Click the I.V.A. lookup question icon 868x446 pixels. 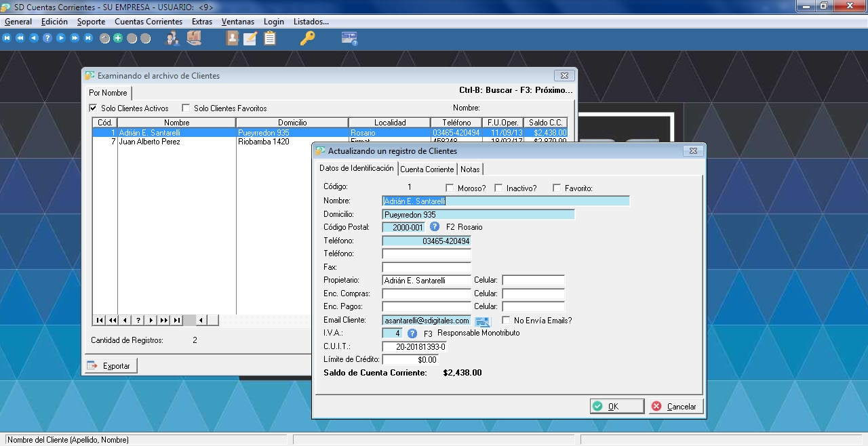pos(412,333)
